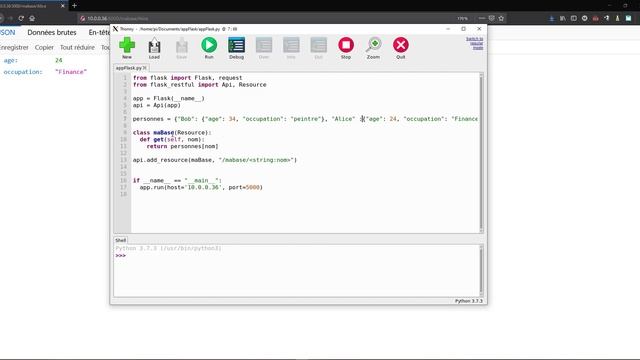This screenshot has height=360, width=640.
Task: Click the app.run host line
Action: pyautogui.click(x=201, y=187)
